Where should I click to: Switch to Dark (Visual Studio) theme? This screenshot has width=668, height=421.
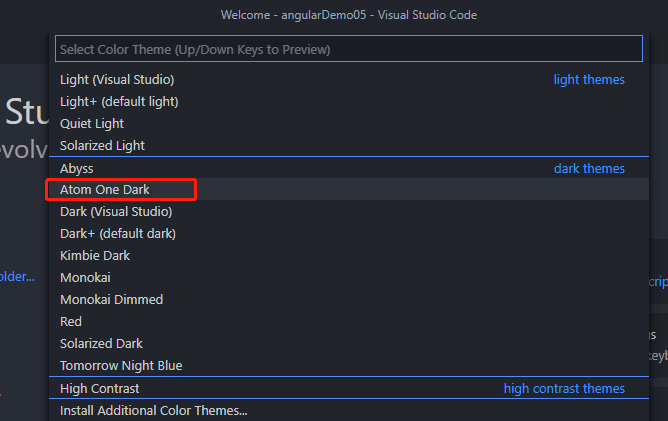116,211
